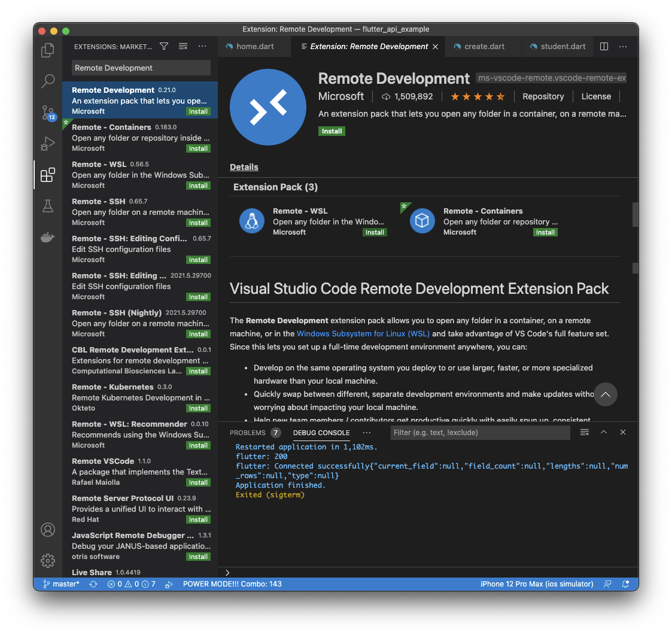Open Windows Subsystem for Linux (WSL) link
This screenshot has height=635, width=672.
coord(363,333)
